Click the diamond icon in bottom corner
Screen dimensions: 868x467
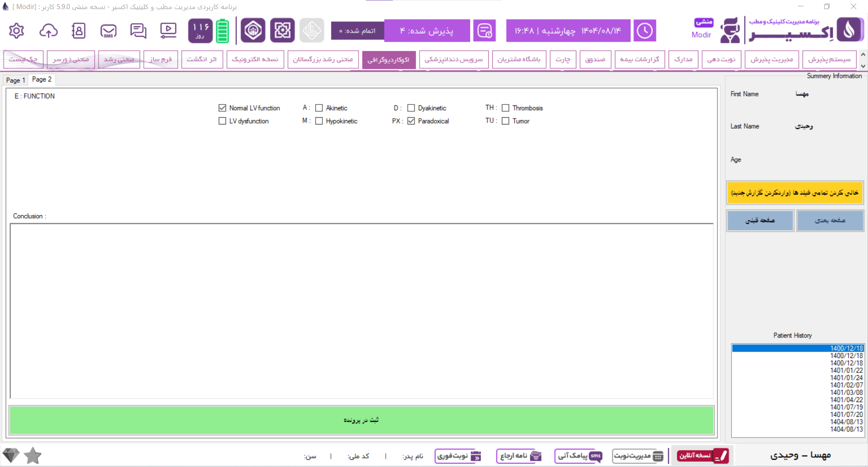coord(11,455)
